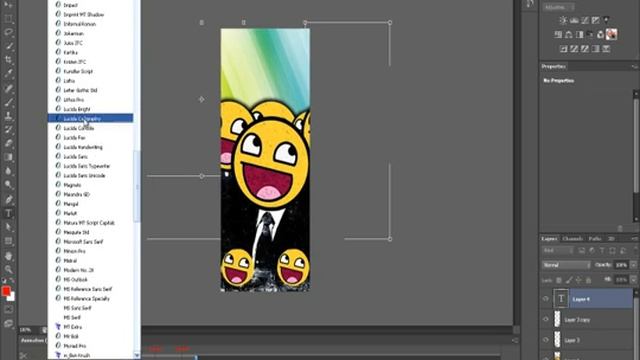Switch to the 3D tab
Image resolution: width=640 pixels, height=360 pixels.
point(611,239)
